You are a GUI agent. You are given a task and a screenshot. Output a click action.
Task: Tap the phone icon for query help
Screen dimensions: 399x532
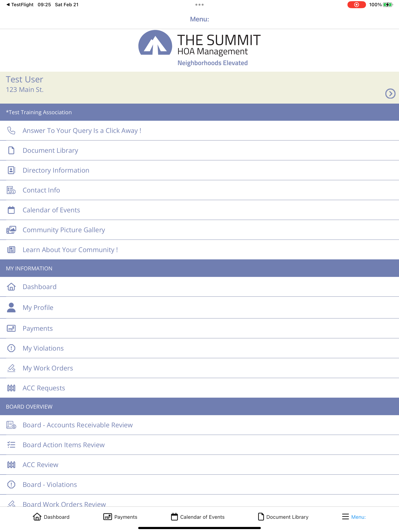[11, 130]
